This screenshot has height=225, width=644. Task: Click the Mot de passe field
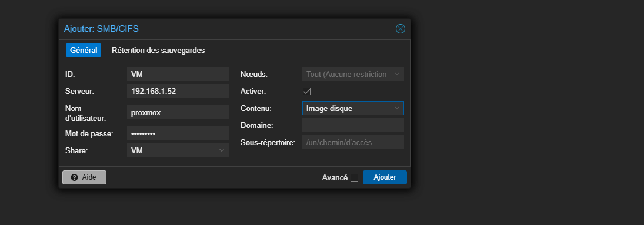178,133
